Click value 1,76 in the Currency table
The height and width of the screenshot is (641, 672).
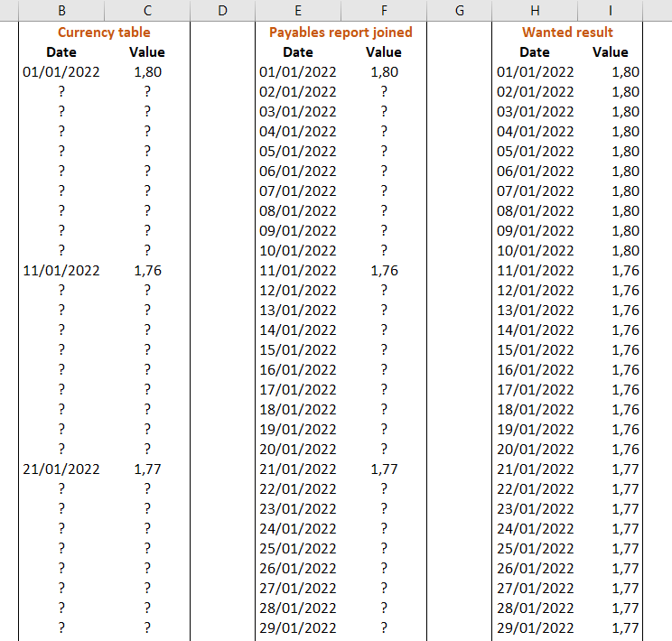pos(147,271)
